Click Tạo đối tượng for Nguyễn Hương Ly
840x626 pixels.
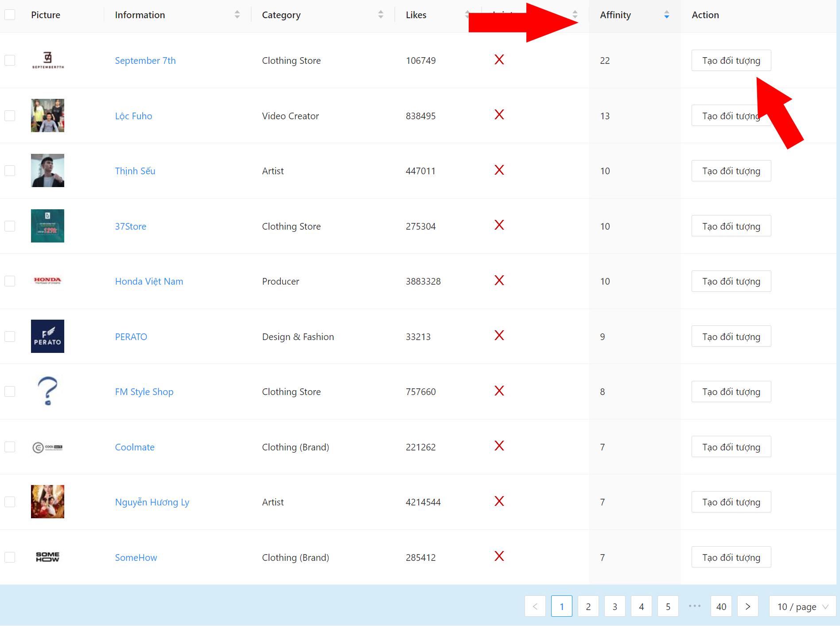(731, 502)
